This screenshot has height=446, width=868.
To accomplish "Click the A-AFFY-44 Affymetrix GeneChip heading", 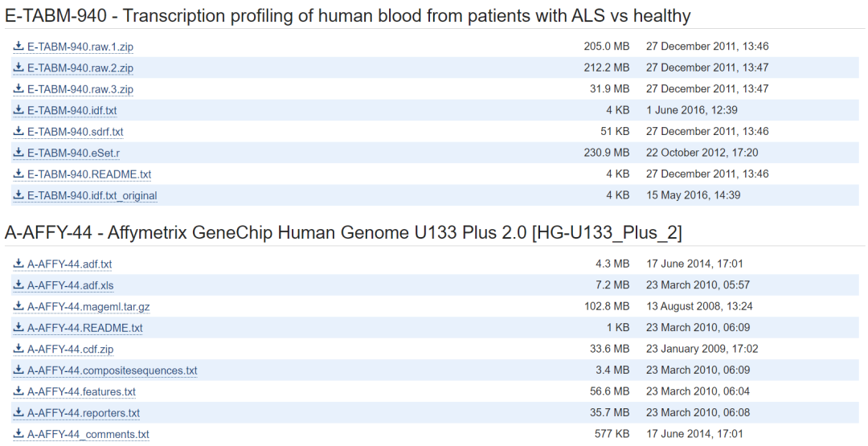I will tap(343, 233).
